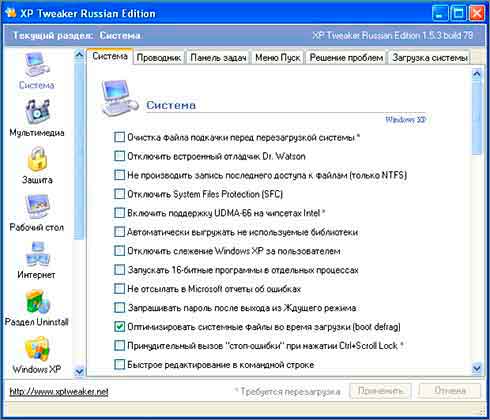
Task: Open the Интернет network icon
Action: pos(37,254)
